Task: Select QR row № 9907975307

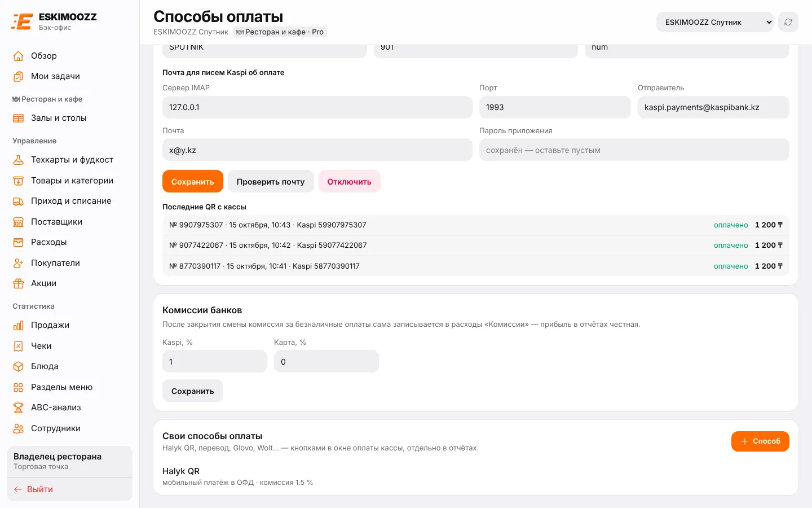Action: [x=476, y=225]
